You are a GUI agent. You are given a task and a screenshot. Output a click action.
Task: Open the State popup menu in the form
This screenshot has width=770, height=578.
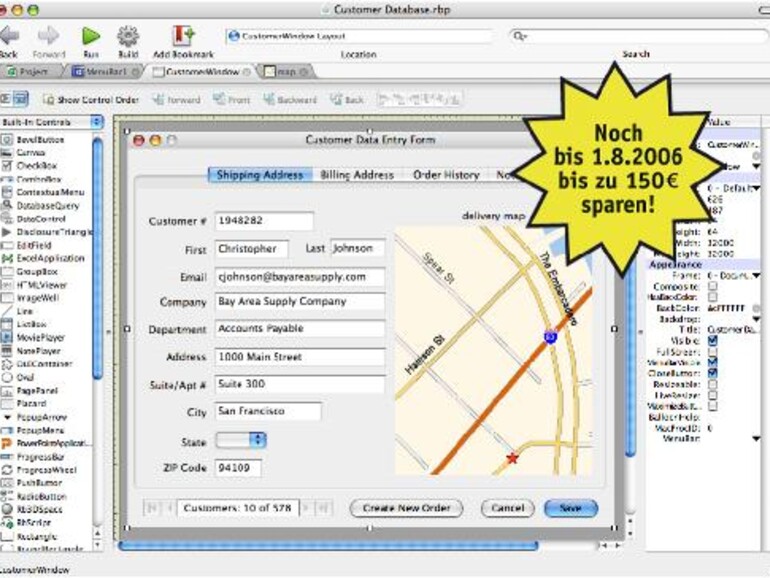tap(241, 440)
